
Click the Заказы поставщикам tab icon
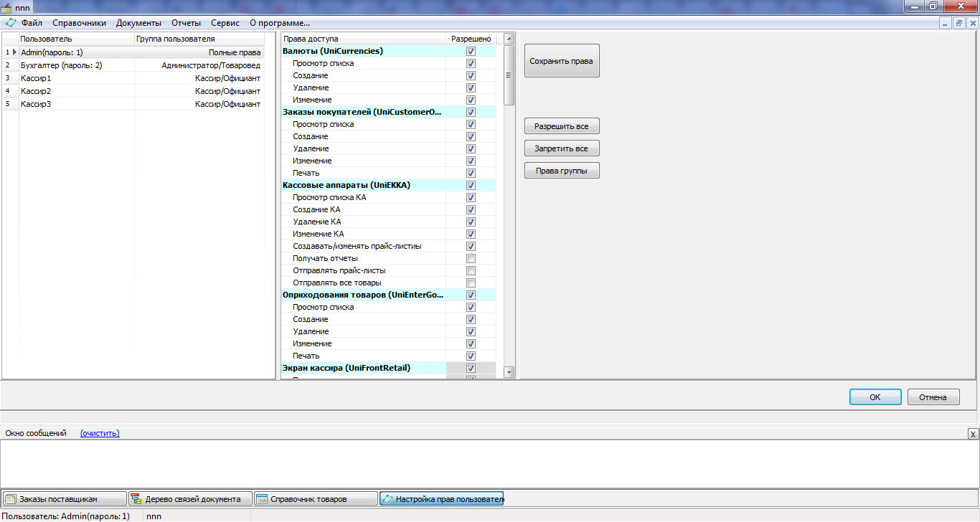click(11, 498)
